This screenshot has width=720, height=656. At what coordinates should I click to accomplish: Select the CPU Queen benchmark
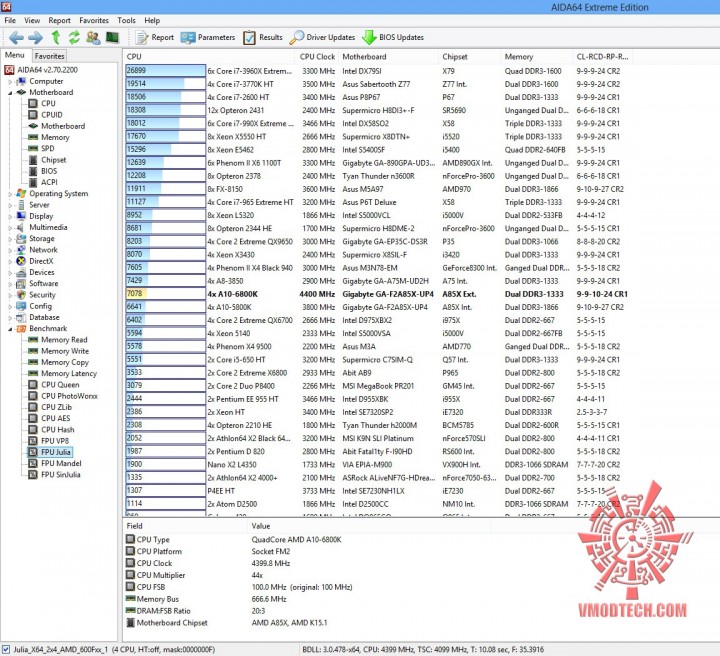click(54, 385)
